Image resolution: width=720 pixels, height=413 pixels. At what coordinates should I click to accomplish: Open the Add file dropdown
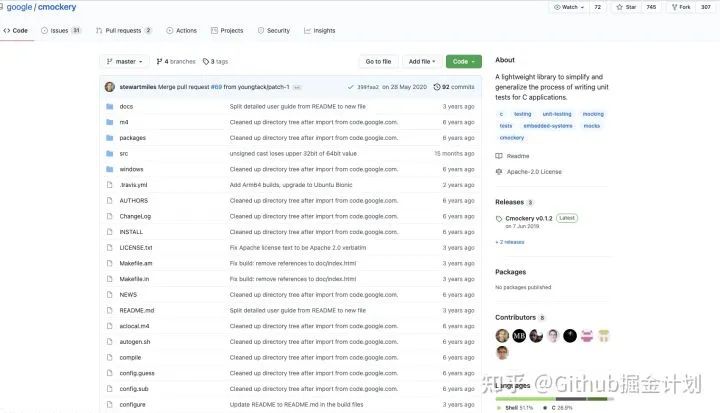(x=422, y=62)
